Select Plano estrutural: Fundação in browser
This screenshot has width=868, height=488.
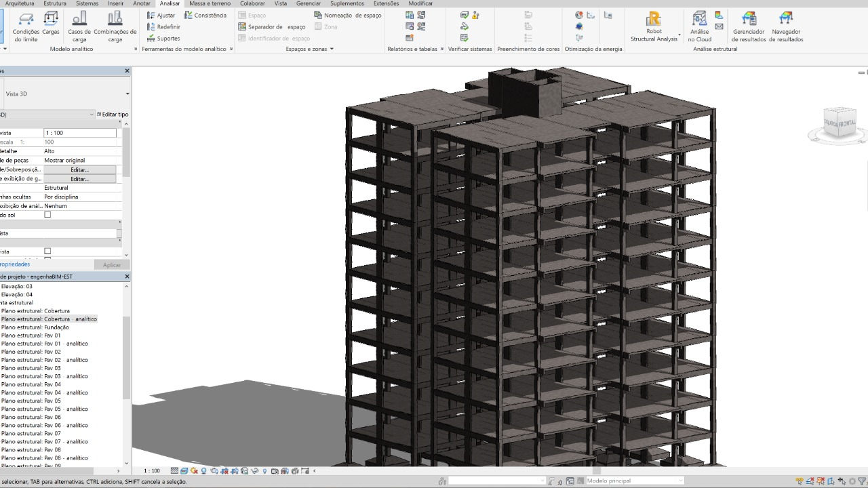pos(35,327)
